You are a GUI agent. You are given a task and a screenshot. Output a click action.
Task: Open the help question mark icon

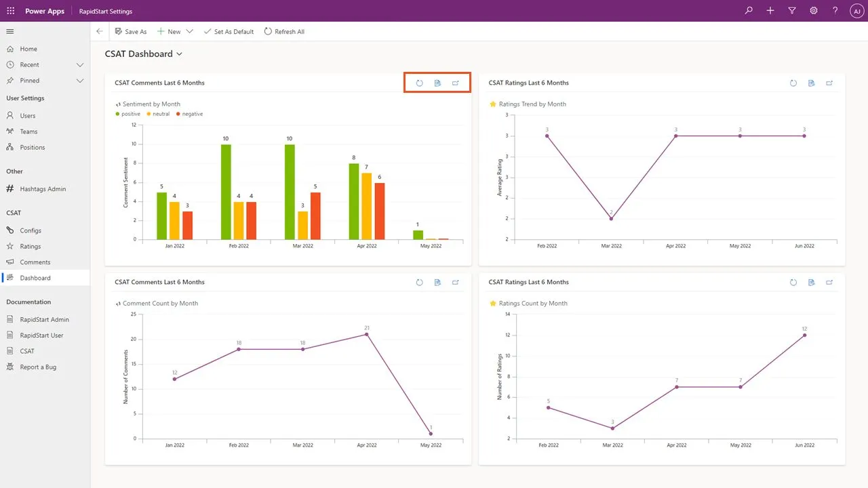(x=835, y=10)
